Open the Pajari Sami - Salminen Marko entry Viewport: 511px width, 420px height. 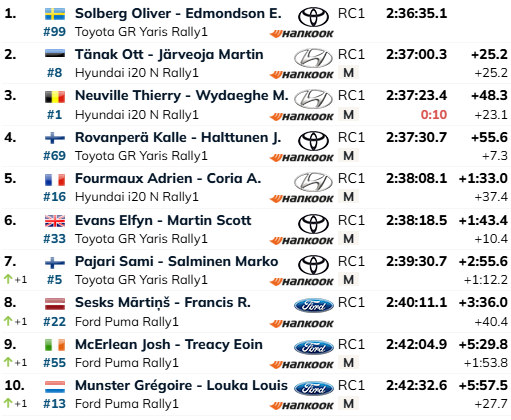[176, 261]
